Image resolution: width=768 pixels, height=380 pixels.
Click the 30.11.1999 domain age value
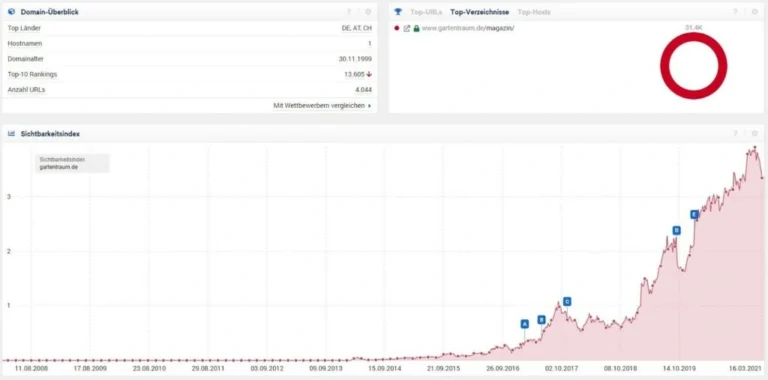(355, 59)
